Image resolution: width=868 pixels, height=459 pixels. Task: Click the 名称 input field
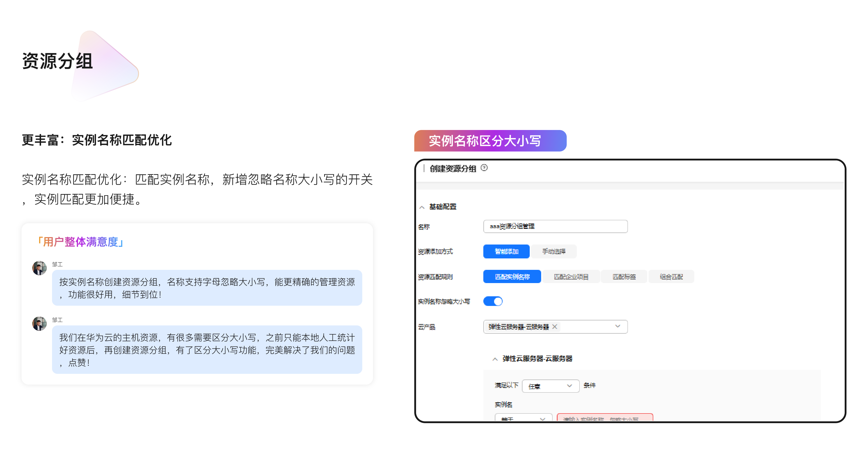555,226
